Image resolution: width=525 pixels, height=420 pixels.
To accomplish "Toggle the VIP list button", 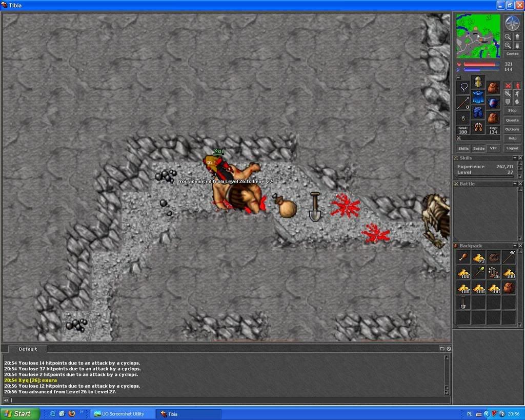I will pos(493,148).
